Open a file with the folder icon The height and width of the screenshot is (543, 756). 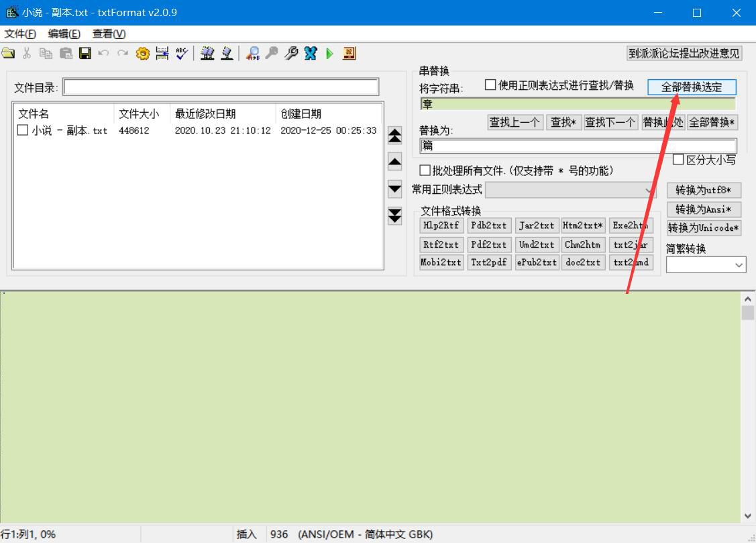pyautogui.click(x=8, y=53)
